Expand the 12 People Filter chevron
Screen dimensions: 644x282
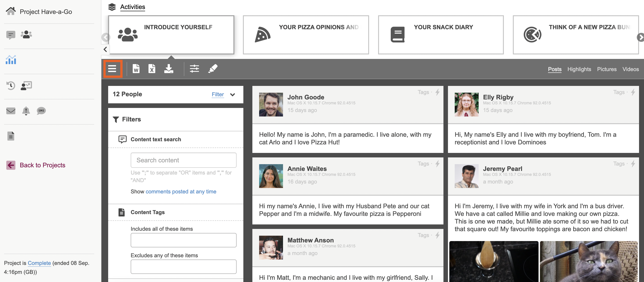coord(233,95)
